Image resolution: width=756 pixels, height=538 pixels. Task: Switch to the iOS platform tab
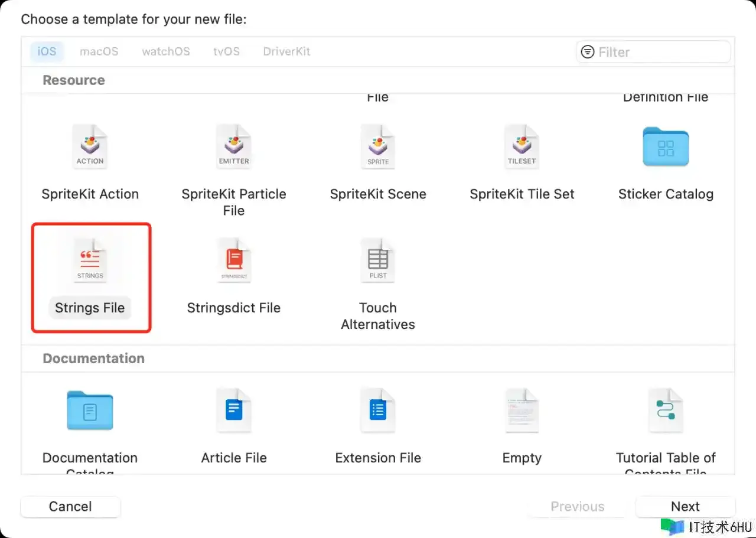tap(47, 51)
